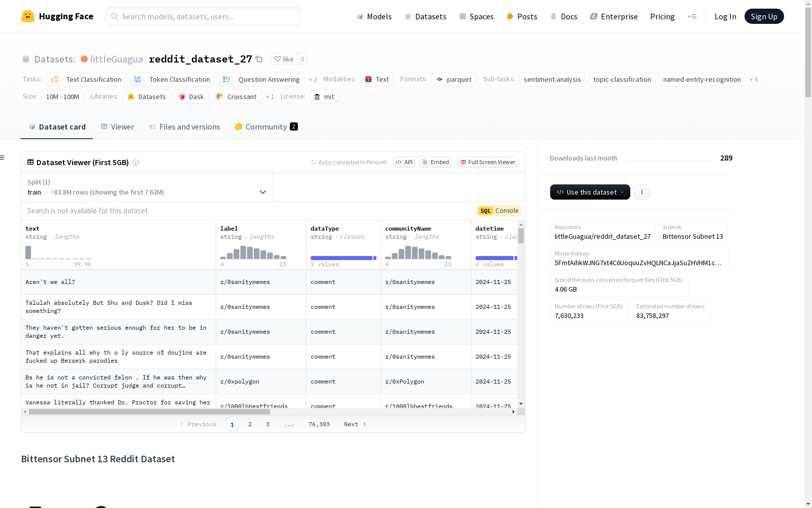Open the sentiment-analysis sub-task tag

coord(552,79)
